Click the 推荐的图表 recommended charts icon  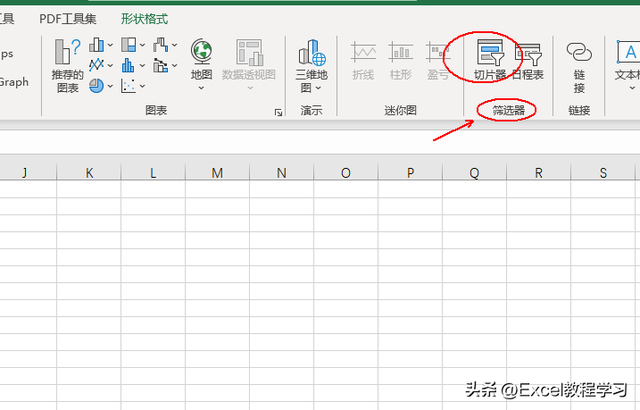click(68, 65)
